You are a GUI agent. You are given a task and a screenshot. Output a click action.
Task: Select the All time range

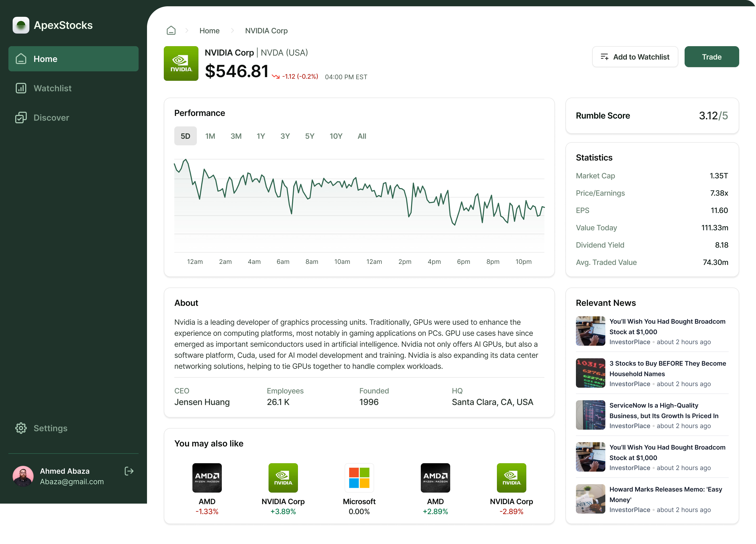coord(362,136)
